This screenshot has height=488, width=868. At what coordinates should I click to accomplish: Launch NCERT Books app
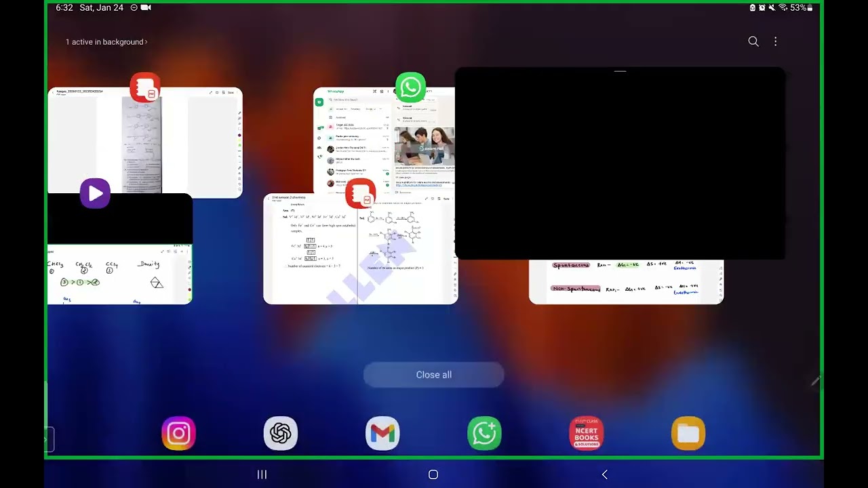pos(587,434)
